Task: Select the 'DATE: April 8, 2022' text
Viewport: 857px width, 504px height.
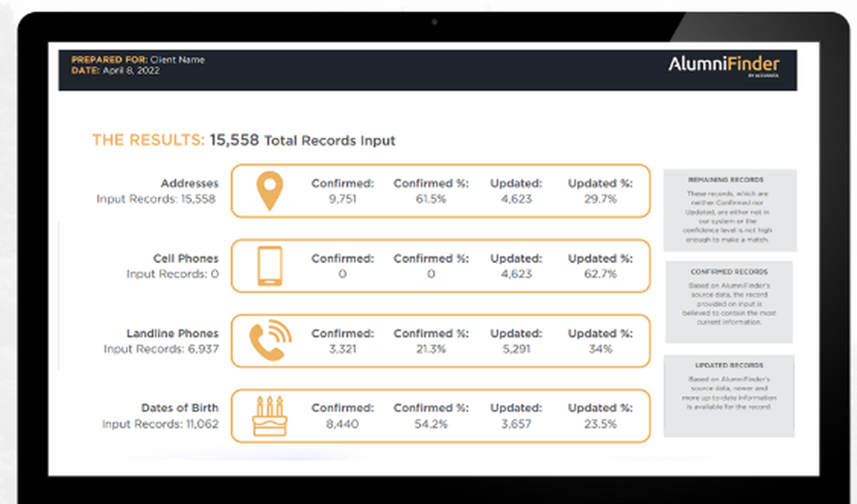Action: (x=116, y=70)
